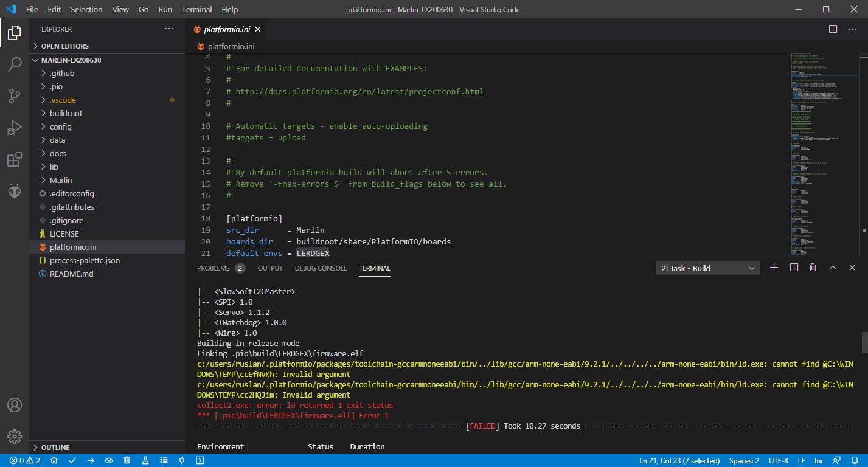Screen dimensions: 868x467
Task: Close the terminal panel
Action: (x=852, y=268)
